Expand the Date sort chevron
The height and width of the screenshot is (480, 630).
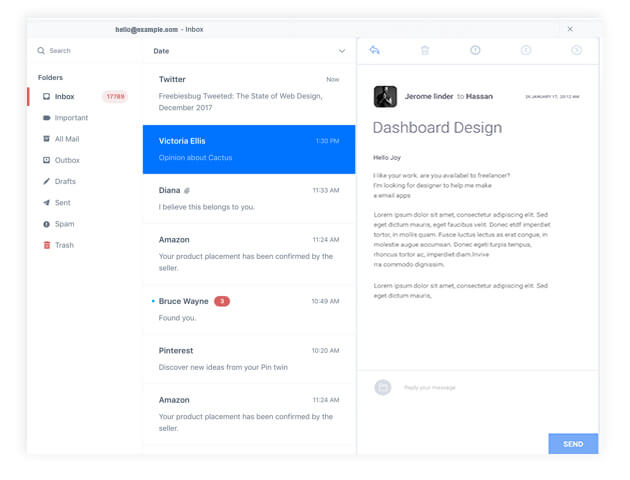[342, 51]
